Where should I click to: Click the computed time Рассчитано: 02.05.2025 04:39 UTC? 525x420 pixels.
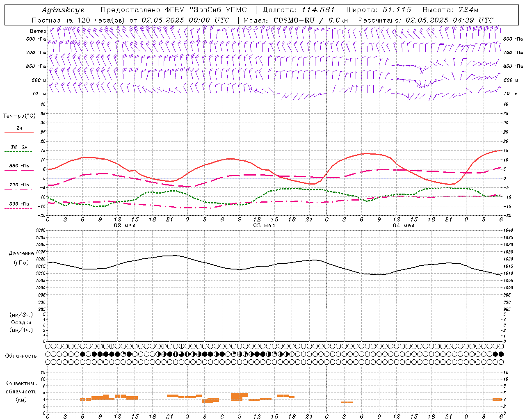pos(426,20)
